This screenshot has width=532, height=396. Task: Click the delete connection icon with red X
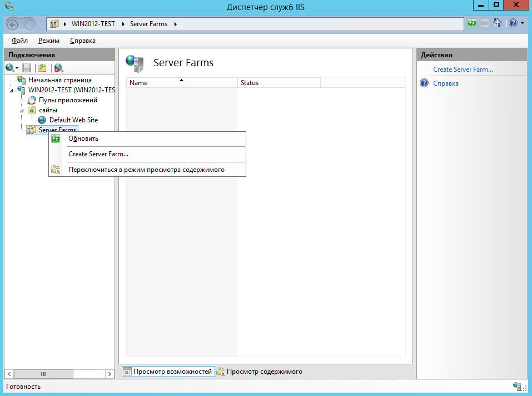pos(58,68)
